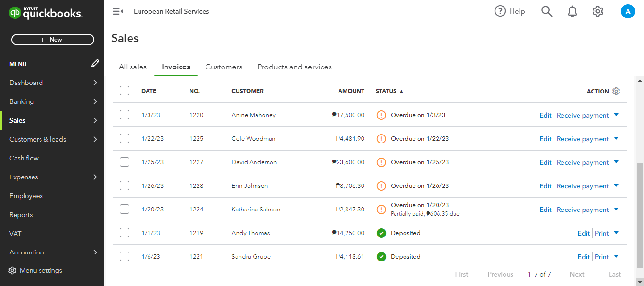The height and width of the screenshot is (286, 644).
Task: Select the checkbox for invoice 1221
Action: [124, 256]
